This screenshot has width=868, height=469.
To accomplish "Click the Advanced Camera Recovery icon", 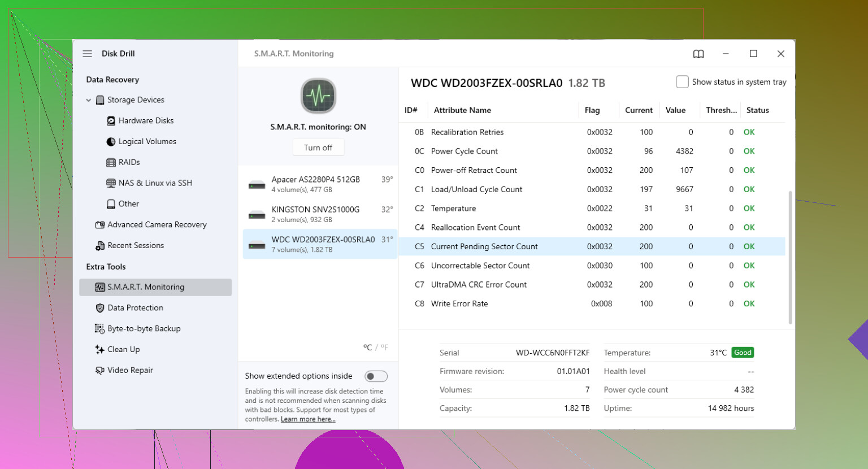I will 100,225.
